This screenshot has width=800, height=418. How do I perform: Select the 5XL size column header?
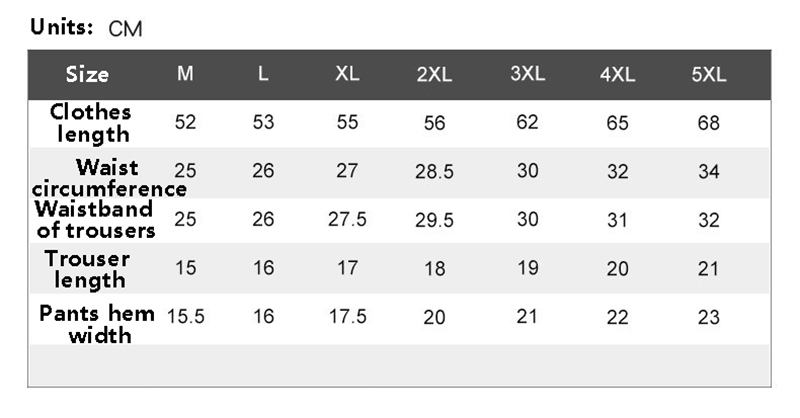tap(709, 75)
